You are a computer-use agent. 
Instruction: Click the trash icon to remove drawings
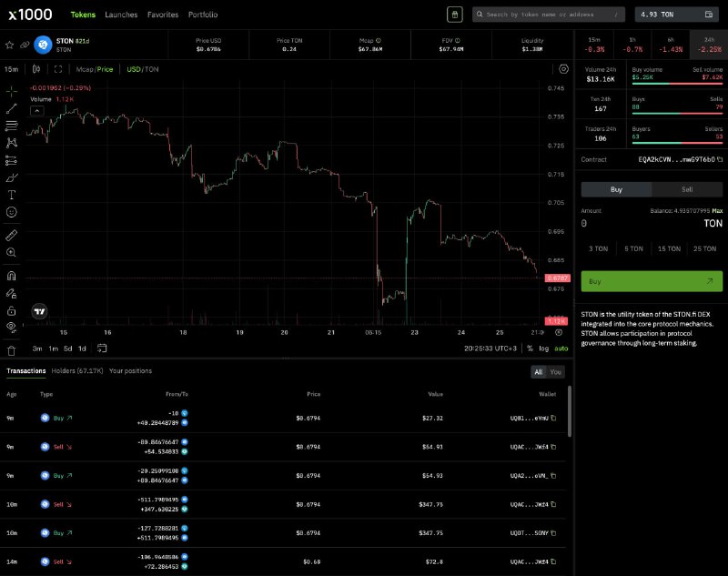(x=11, y=349)
